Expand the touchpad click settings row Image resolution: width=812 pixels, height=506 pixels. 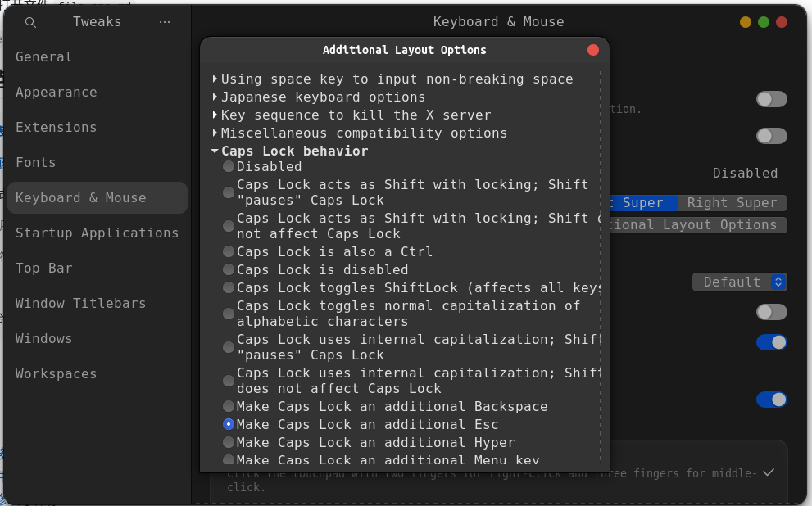[768, 472]
